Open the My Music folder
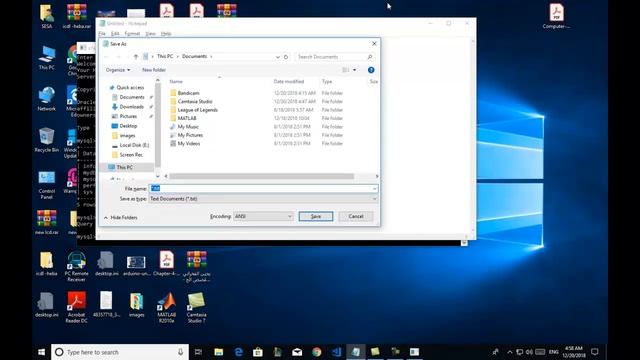The image size is (640, 360). tap(188, 127)
